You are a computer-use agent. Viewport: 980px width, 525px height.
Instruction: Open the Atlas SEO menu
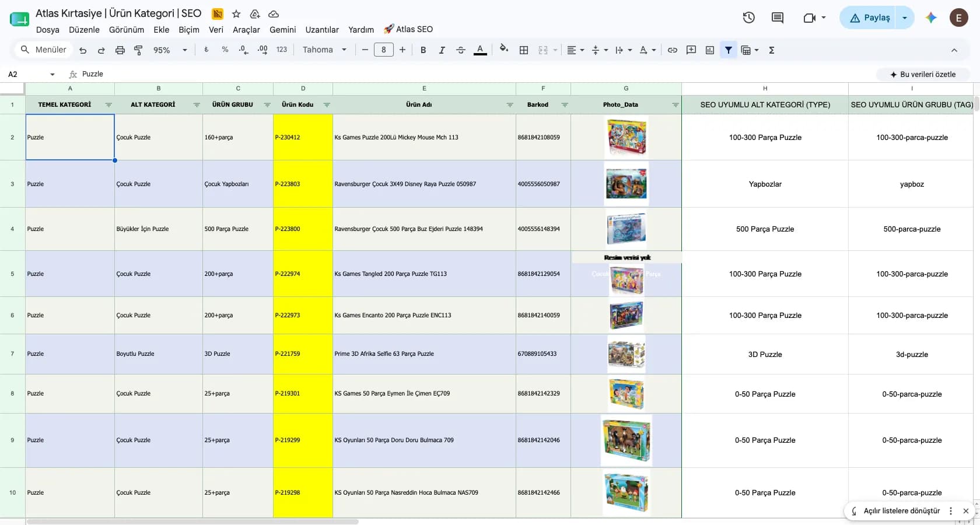[408, 29]
